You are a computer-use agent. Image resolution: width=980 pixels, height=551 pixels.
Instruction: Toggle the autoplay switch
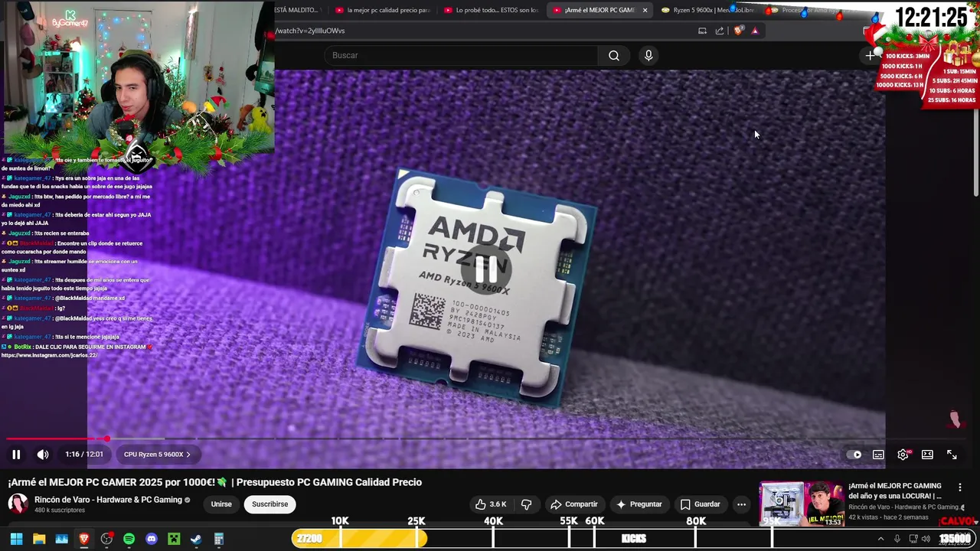(854, 455)
